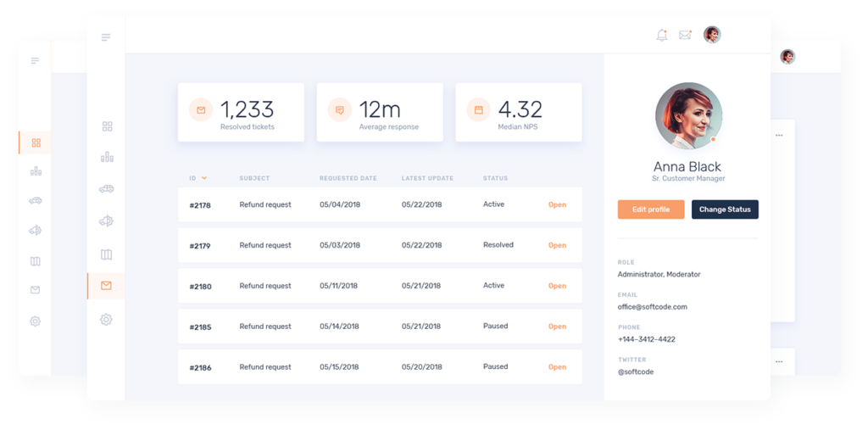Image resolution: width=868 pixels, height=430 pixels.
Task: Sort tickets by the ID column arrow
Action: [x=204, y=178]
